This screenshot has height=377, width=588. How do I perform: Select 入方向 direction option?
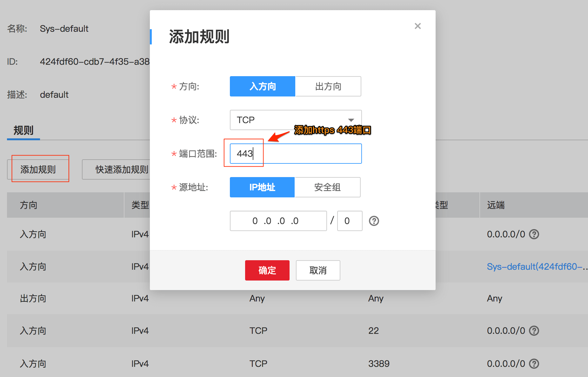(x=263, y=86)
